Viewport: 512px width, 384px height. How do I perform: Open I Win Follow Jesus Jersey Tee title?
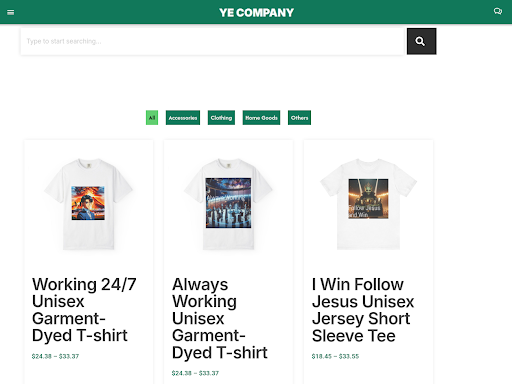[x=363, y=310]
